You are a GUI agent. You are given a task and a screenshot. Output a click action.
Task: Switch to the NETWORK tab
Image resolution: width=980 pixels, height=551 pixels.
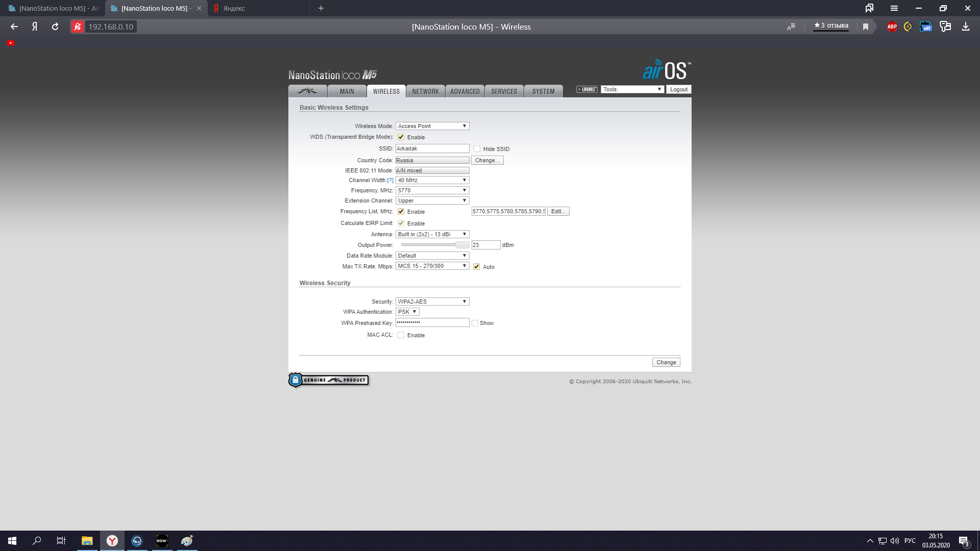tap(426, 91)
